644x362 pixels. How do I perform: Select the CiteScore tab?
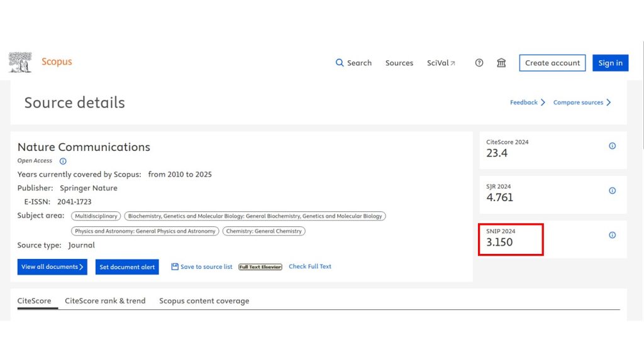pyautogui.click(x=34, y=301)
